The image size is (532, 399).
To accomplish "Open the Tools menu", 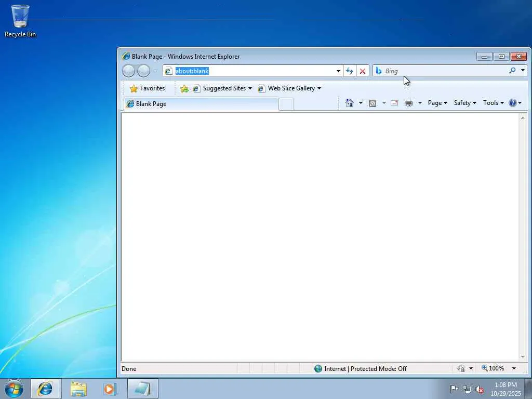I will tap(494, 103).
